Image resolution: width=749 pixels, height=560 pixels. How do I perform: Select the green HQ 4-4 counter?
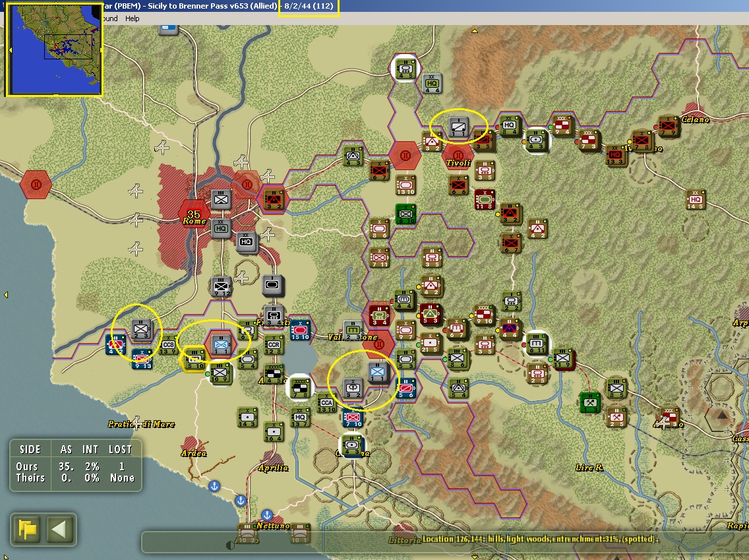pos(432,84)
